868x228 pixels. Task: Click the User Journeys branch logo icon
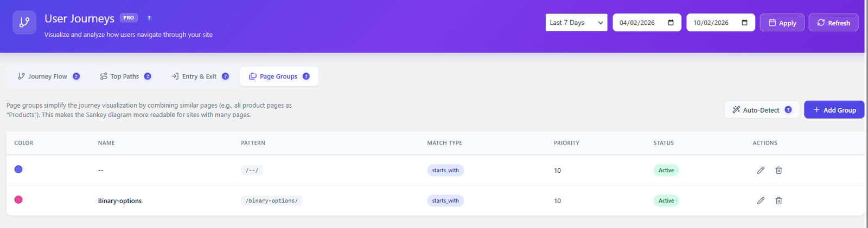(x=24, y=22)
